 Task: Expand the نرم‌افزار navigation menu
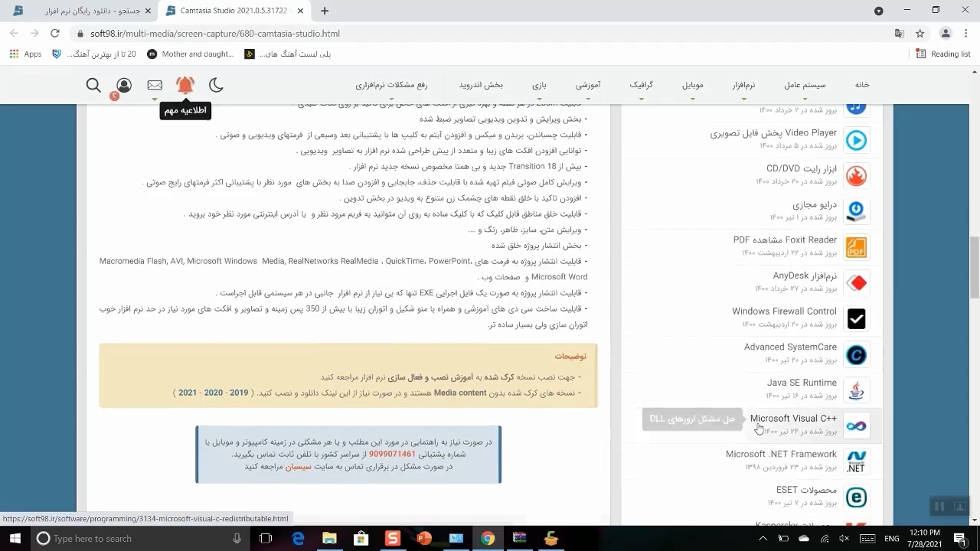click(740, 85)
